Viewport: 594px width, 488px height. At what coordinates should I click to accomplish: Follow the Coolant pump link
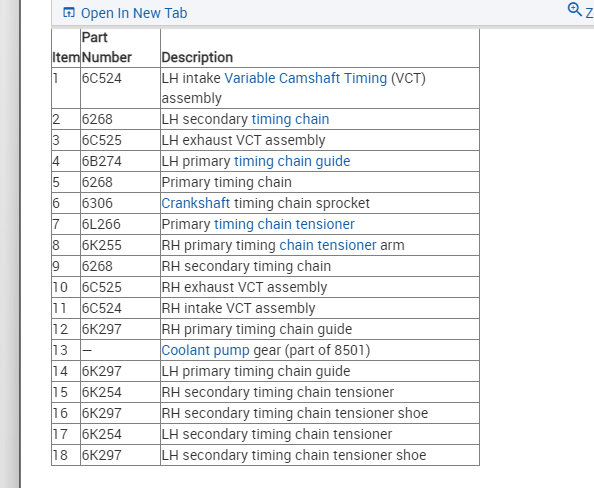click(x=205, y=350)
